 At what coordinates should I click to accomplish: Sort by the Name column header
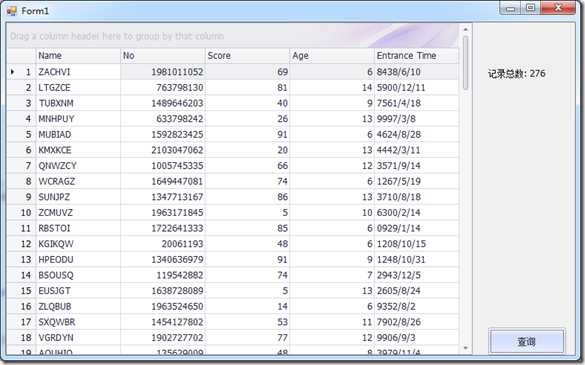[x=78, y=56]
